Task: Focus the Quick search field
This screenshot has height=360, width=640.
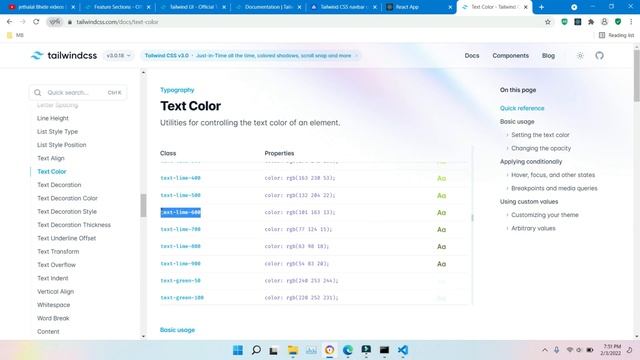Action: pyautogui.click(x=78, y=93)
